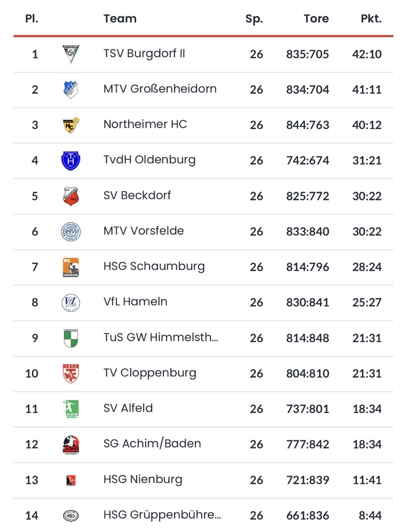Click the TSV Burgdorf II club logo
The width and height of the screenshot is (408, 532).
[x=70, y=54]
